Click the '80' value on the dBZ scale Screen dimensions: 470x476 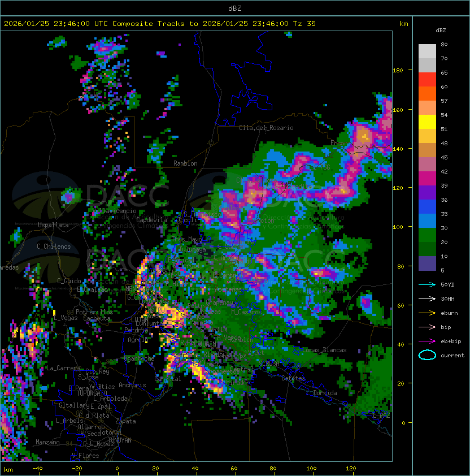[444, 44]
